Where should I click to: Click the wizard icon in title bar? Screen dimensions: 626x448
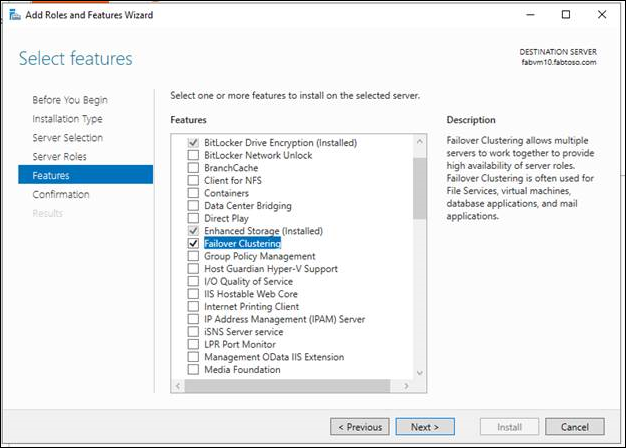pos(14,15)
